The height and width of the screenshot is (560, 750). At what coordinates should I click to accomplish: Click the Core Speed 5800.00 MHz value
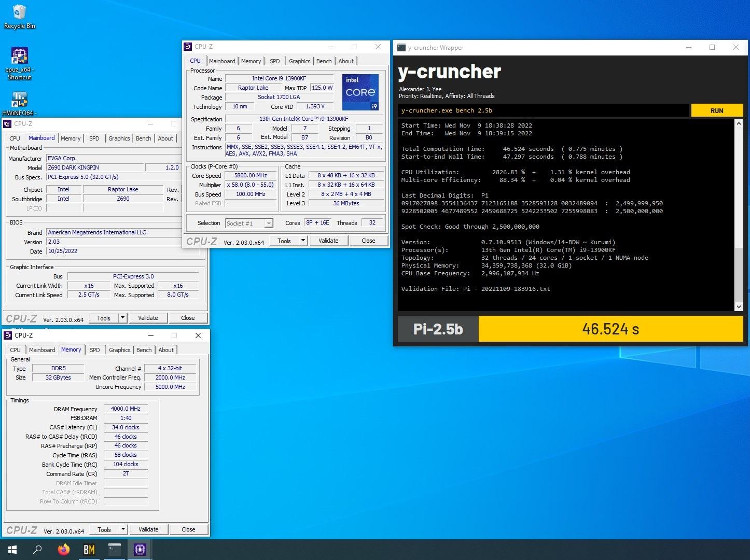tap(251, 176)
